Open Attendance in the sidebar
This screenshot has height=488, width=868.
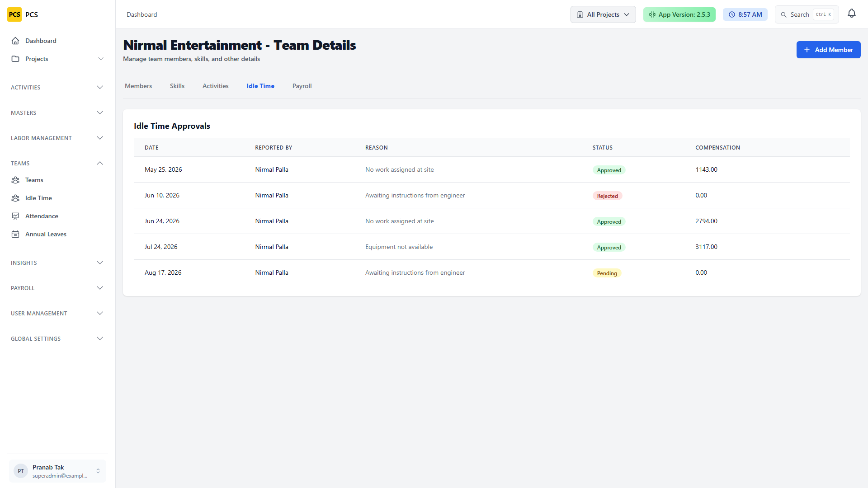pos(57,216)
